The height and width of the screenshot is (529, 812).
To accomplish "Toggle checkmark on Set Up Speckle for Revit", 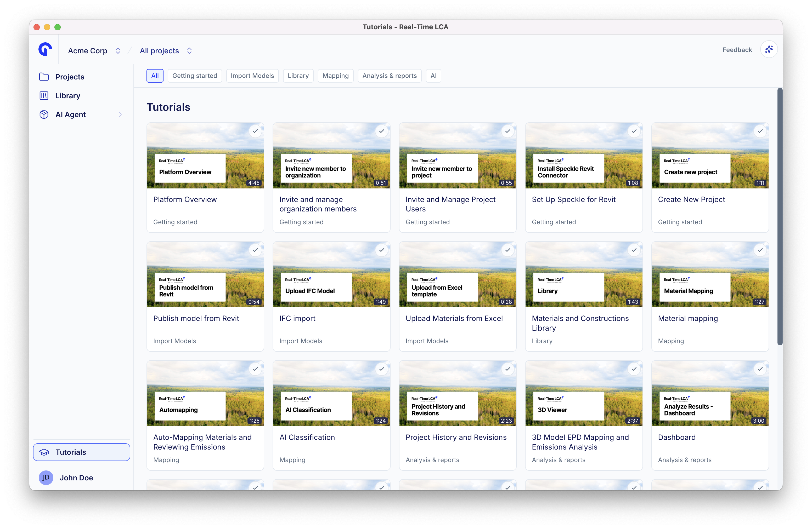I will point(634,131).
